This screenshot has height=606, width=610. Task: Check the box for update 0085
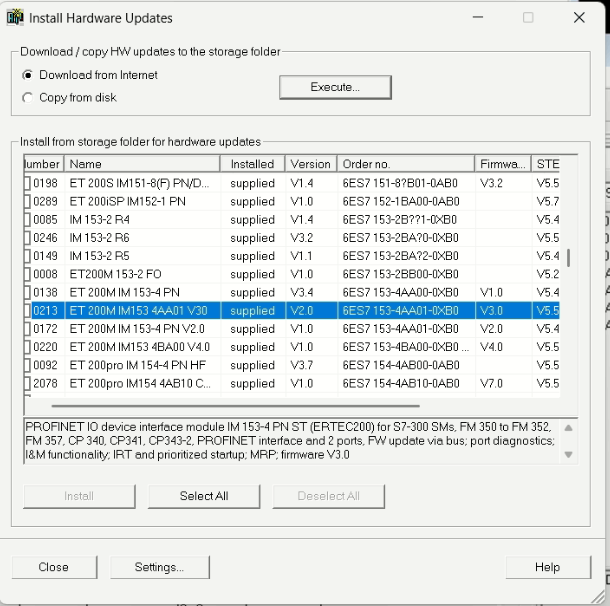click(x=27, y=220)
